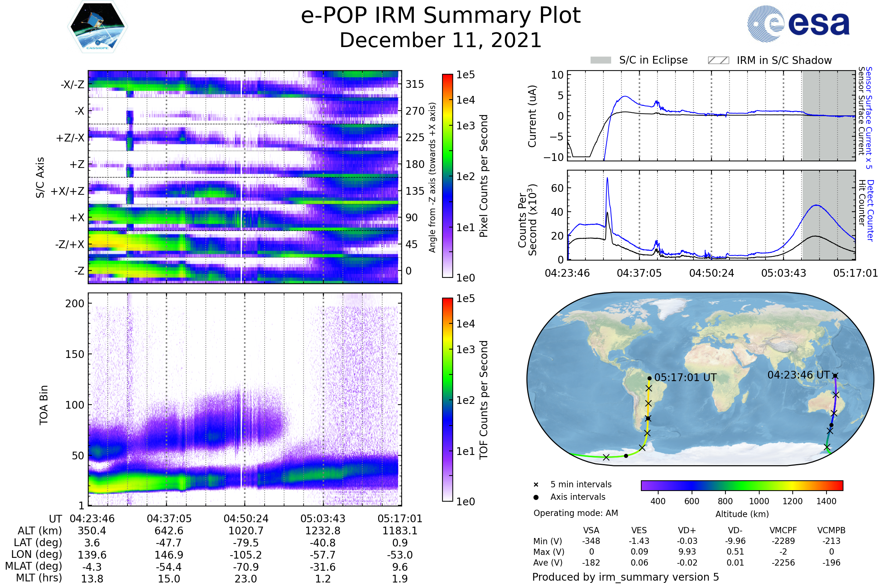The height and width of the screenshot is (588, 882).
Task: Click the Altitude (km) colorbar
Action: (x=742, y=485)
